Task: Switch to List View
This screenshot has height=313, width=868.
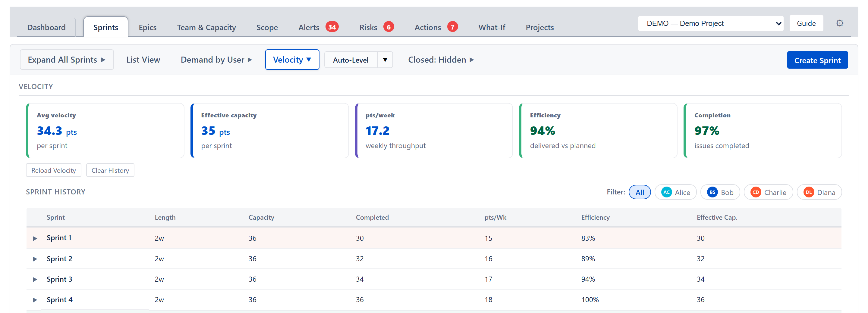Action: pos(143,60)
